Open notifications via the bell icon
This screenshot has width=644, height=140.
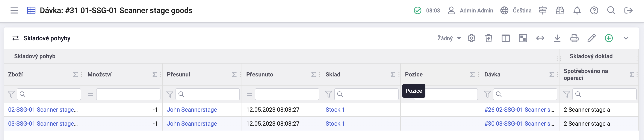click(577, 11)
